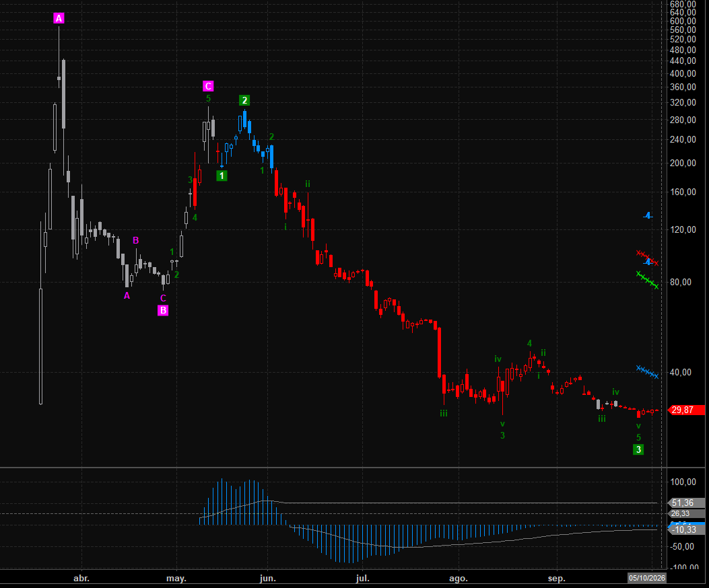Click the red 29,87 current price tag
Image resolution: width=709 pixels, height=588 pixels.
(686, 410)
